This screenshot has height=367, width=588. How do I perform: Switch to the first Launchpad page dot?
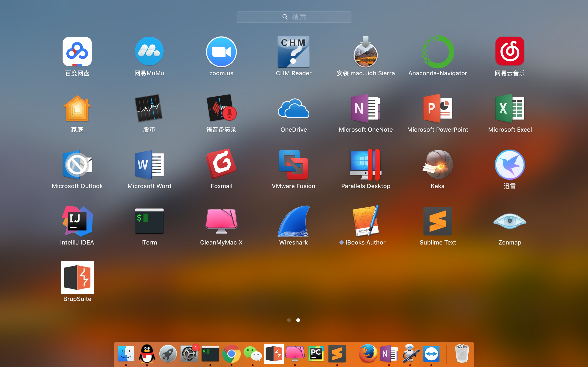click(x=289, y=320)
